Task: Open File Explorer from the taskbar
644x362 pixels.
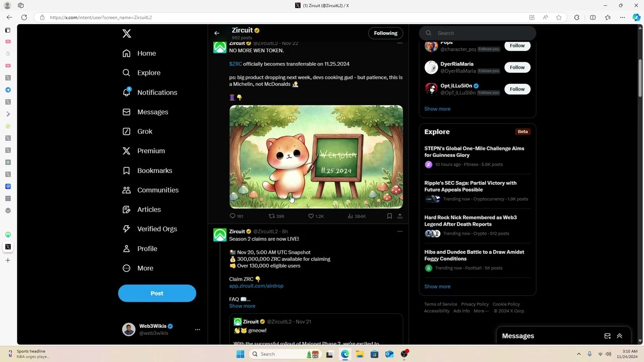Action: coord(360,354)
